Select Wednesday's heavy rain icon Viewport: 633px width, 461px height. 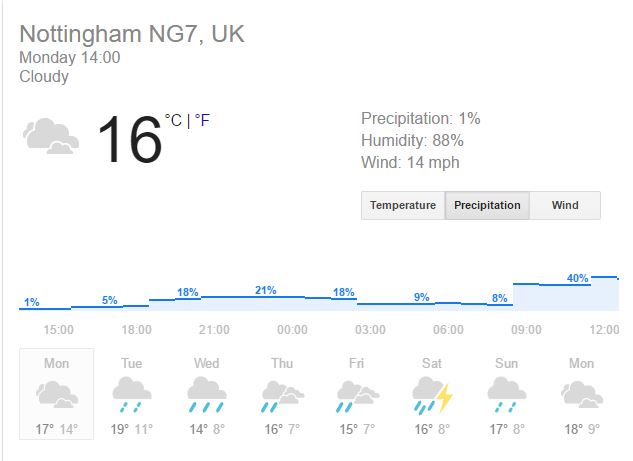coord(207,395)
